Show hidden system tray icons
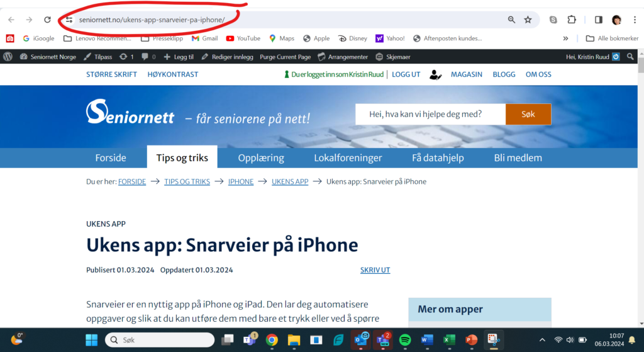 (x=542, y=340)
